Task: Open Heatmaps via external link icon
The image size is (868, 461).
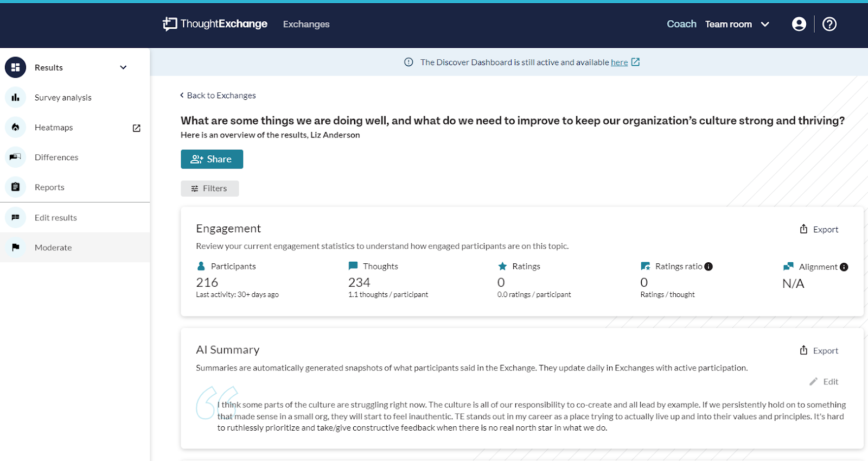Action: pyautogui.click(x=137, y=128)
